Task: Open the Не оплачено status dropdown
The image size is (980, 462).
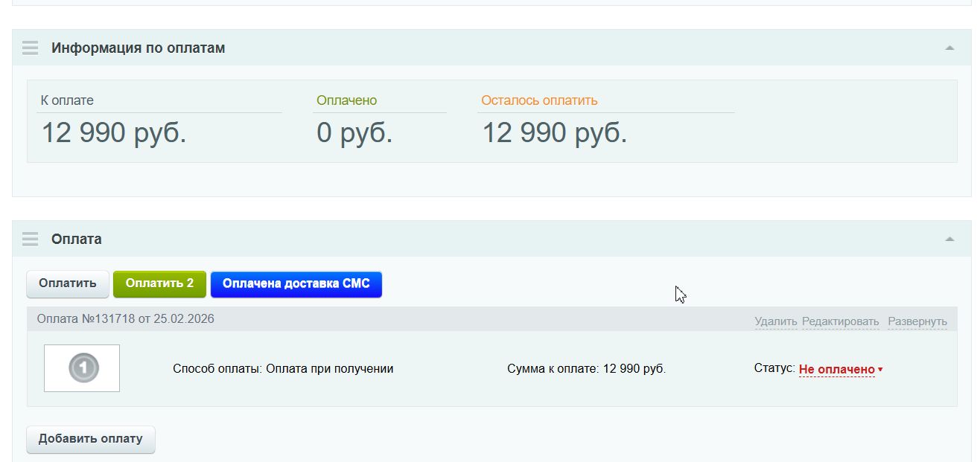Action: 837,367
